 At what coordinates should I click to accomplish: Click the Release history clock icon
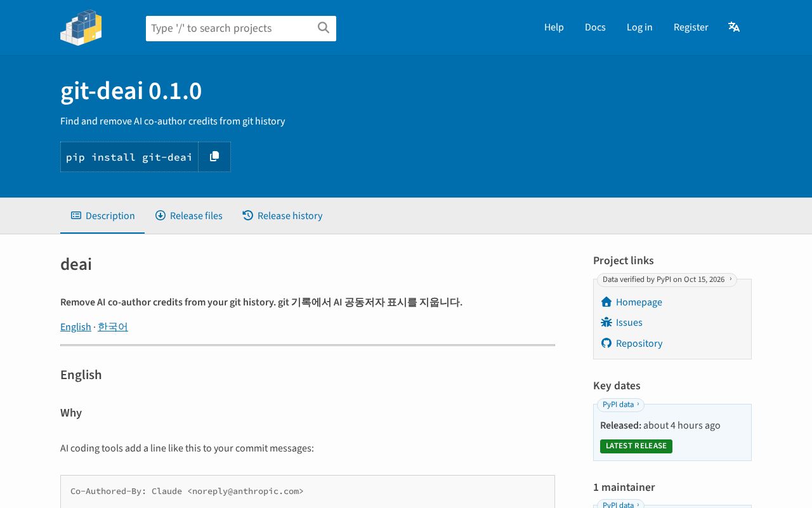(248, 215)
